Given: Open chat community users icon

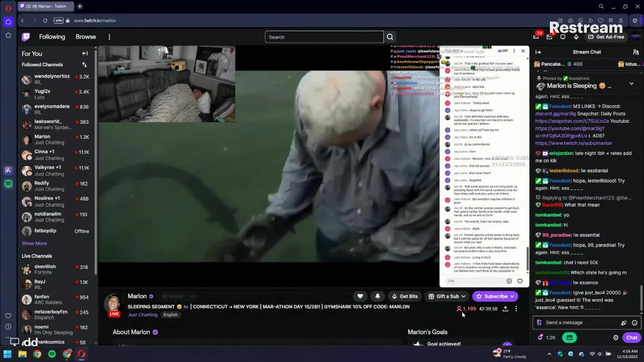Looking at the screenshot, I should tap(636, 52).
